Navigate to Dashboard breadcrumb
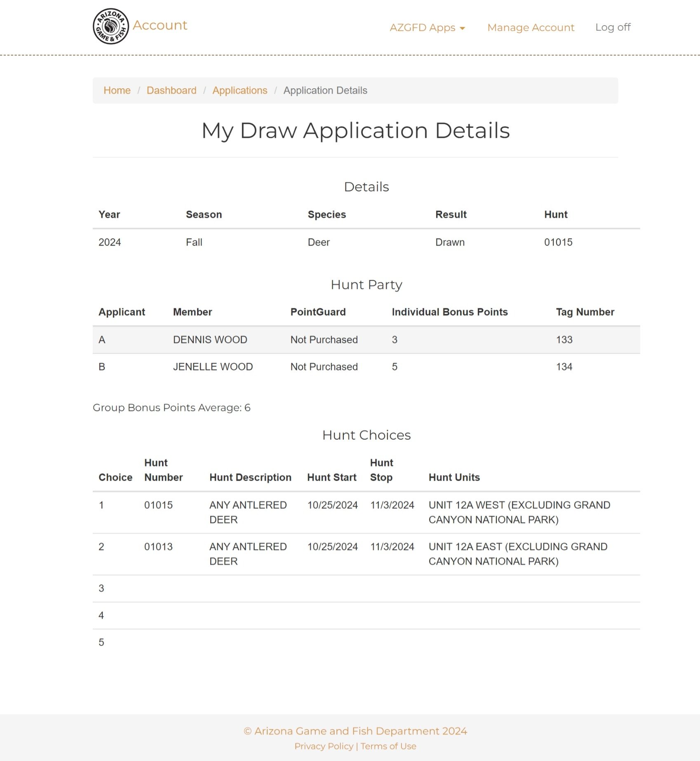700x761 pixels. point(171,90)
